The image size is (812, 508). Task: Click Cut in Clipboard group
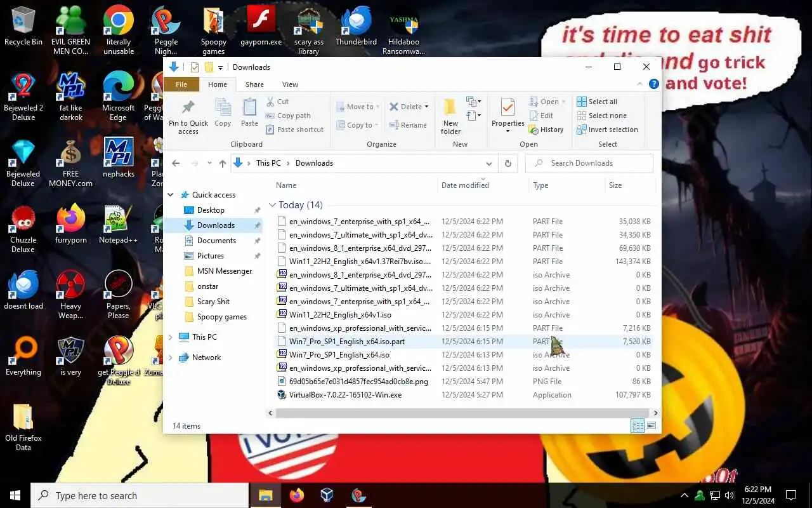277,102
